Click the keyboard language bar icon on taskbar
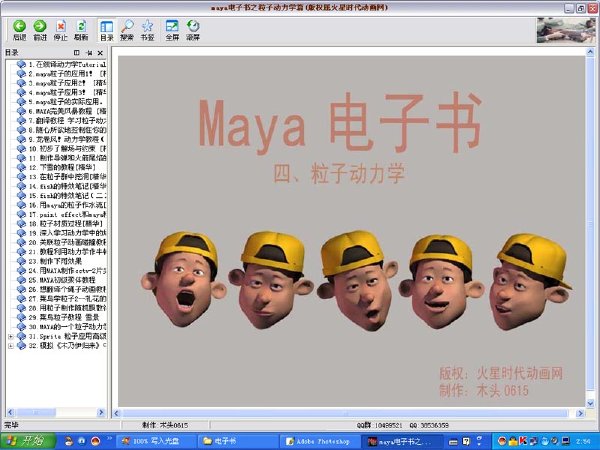Image resolution: width=600 pixels, height=450 pixels. pos(453,442)
